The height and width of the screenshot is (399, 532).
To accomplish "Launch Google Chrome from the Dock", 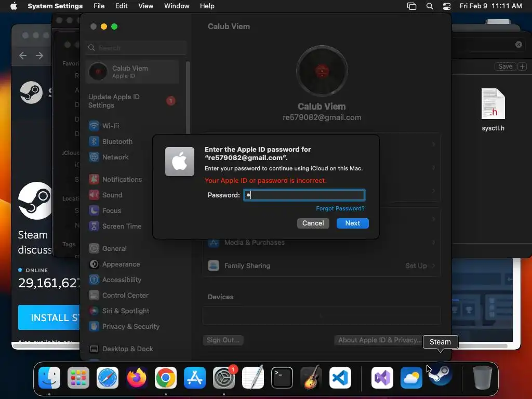I will [x=166, y=378].
